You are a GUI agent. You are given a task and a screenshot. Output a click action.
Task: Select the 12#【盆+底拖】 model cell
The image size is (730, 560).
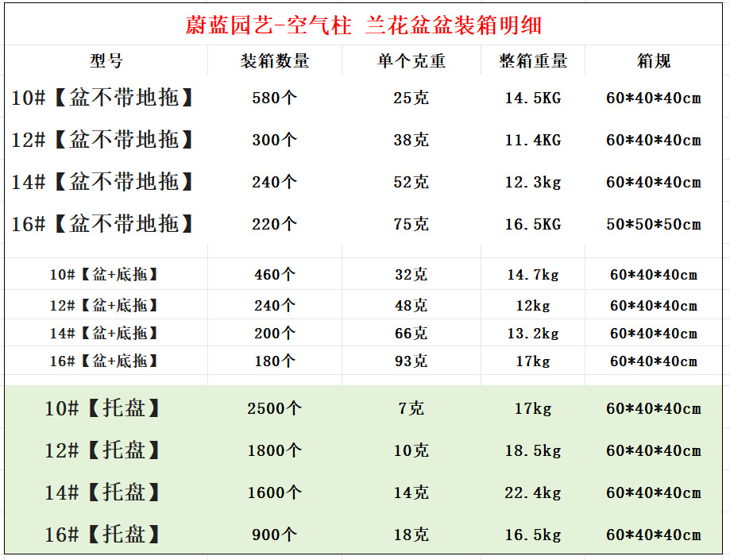click(103, 305)
